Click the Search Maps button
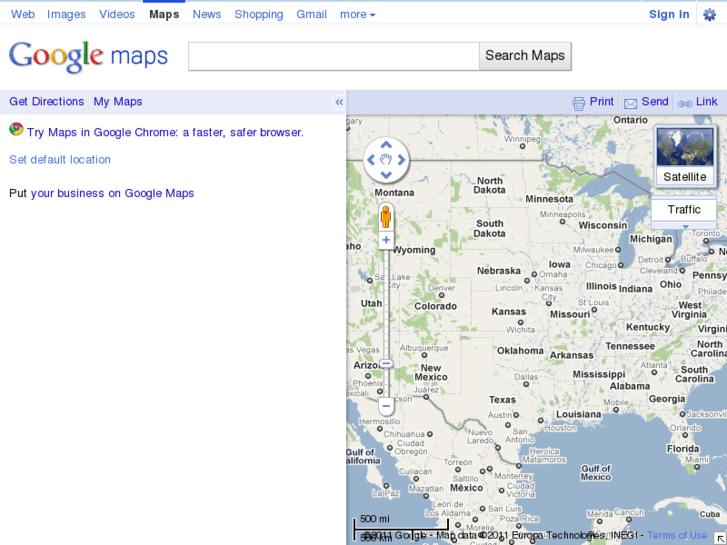 [x=525, y=56]
